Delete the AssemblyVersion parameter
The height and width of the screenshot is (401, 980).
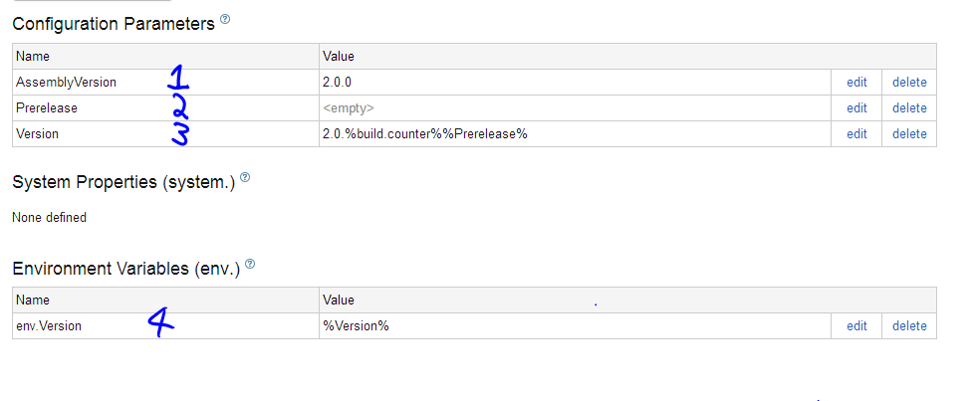(x=908, y=83)
